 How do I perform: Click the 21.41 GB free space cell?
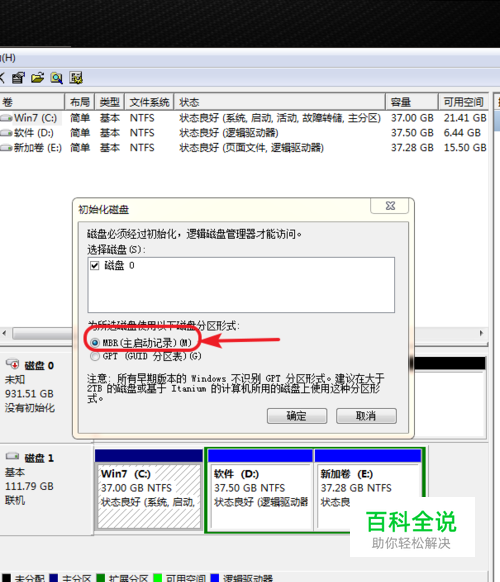point(465,118)
